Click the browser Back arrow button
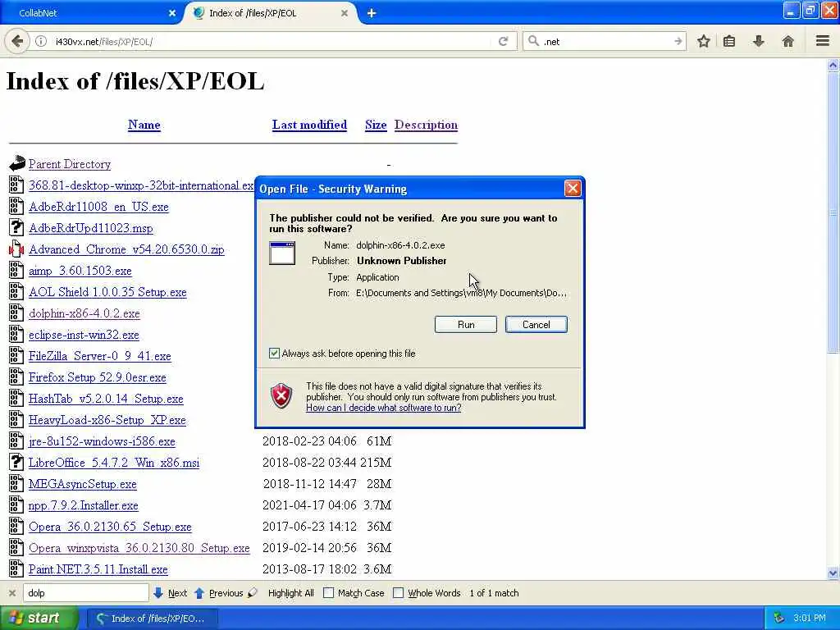Image resolution: width=840 pixels, height=630 pixels. pos(17,41)
